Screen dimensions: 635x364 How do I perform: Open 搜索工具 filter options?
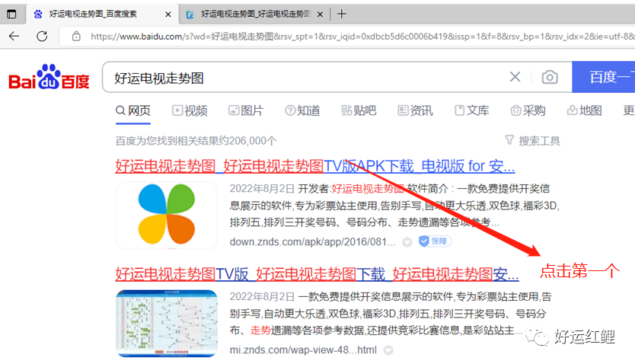(532, 141)
